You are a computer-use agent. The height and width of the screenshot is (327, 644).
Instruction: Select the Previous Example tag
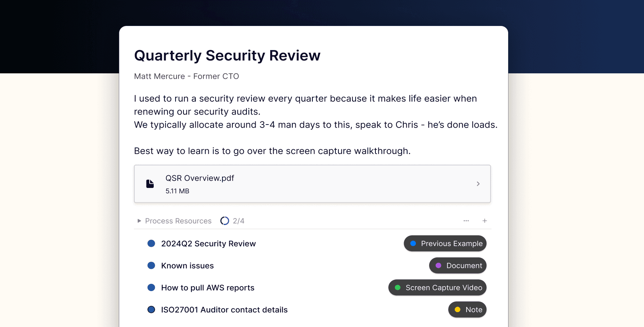[445, 243]
